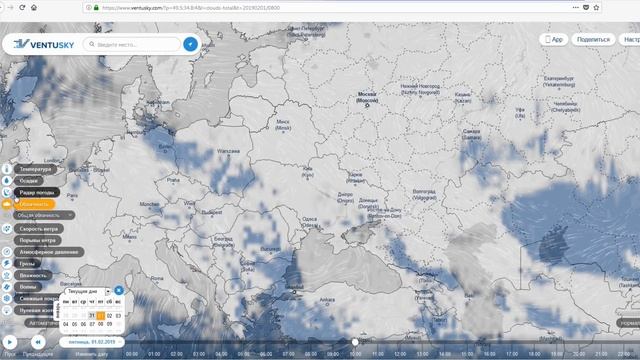Click the browser address bar URL
Image resolution: width=640 pixels, height=360 pixels.
coord(191,7)
